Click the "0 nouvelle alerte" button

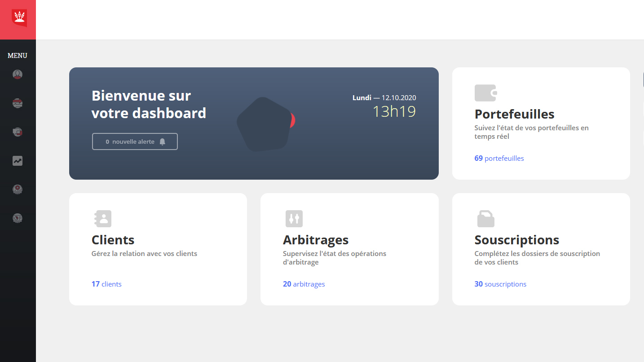coord(135,141)
